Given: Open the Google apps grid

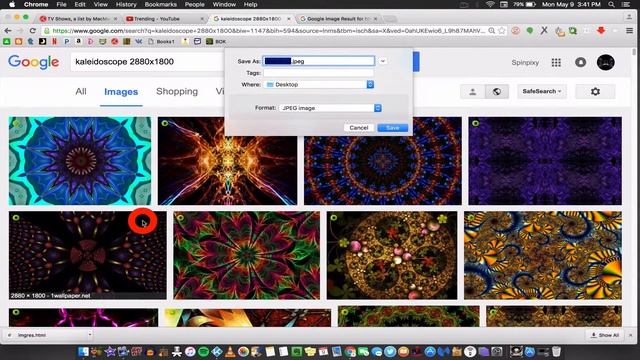Looking at the screenshot, I should 556,62.
